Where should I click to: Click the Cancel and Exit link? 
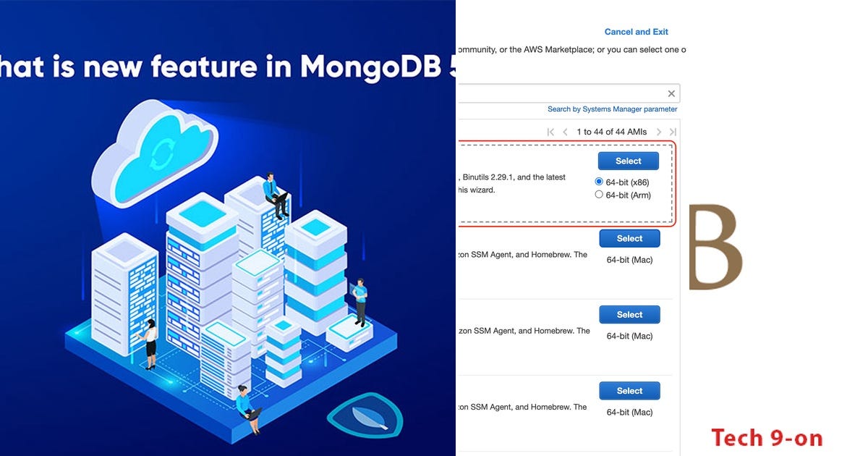pos(637,31)
